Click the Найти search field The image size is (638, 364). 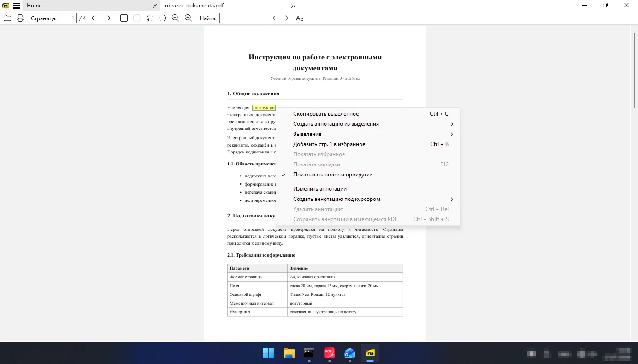coord(243,18)
